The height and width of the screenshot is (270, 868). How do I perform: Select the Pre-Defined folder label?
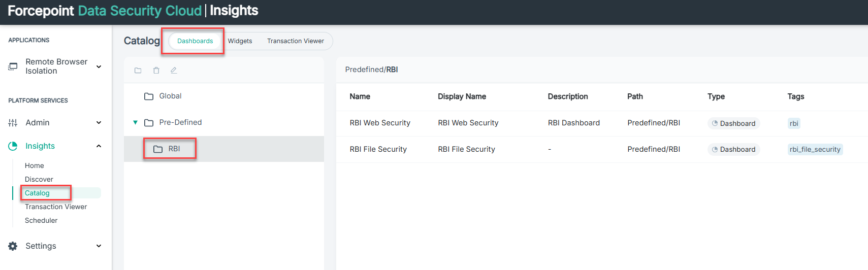[x=180, y=122]
